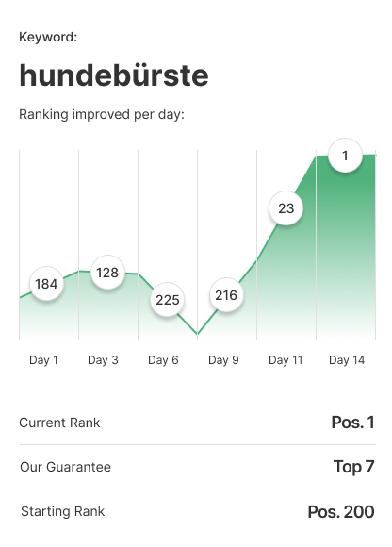Select the Our Guarantee row label
392x547 pixels.
tap(66, 467)
